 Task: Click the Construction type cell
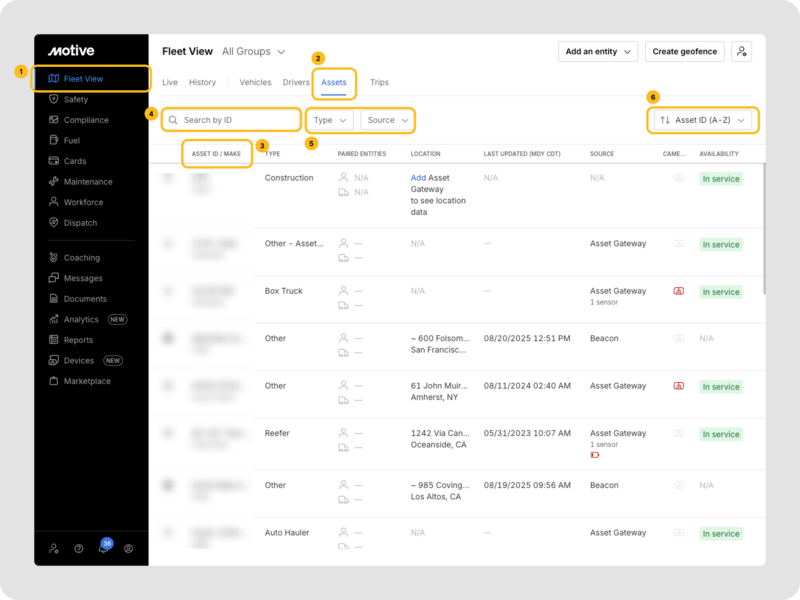(x=289, y=178)
